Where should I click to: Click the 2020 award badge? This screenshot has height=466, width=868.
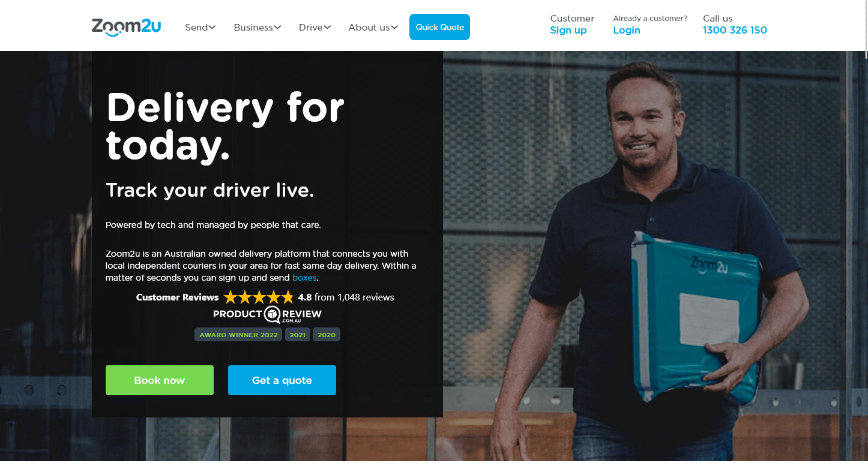(x=327, y=335)
